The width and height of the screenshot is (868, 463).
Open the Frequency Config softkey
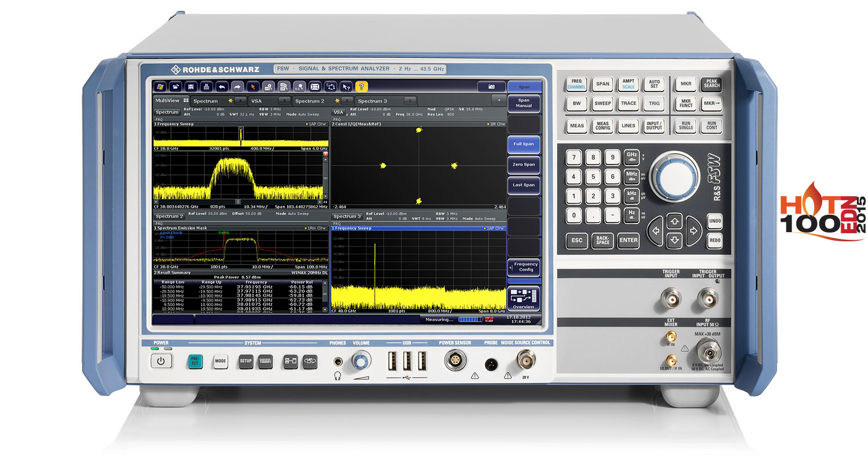tap(524, 267)
